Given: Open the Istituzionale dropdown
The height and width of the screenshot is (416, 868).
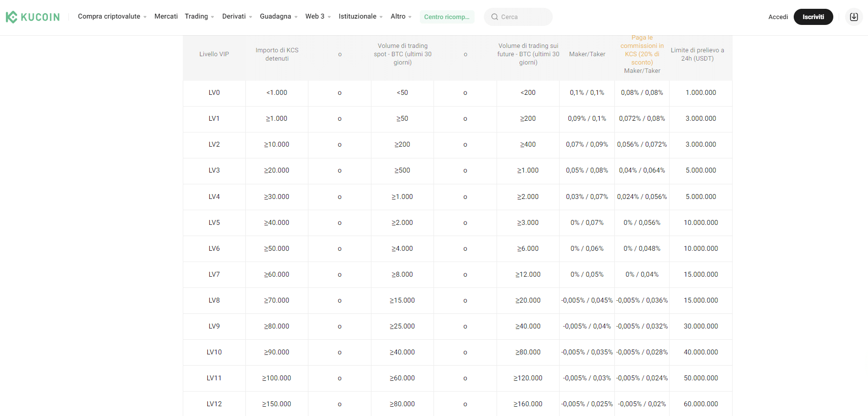Looking at the screenshot, I should 361,17.
